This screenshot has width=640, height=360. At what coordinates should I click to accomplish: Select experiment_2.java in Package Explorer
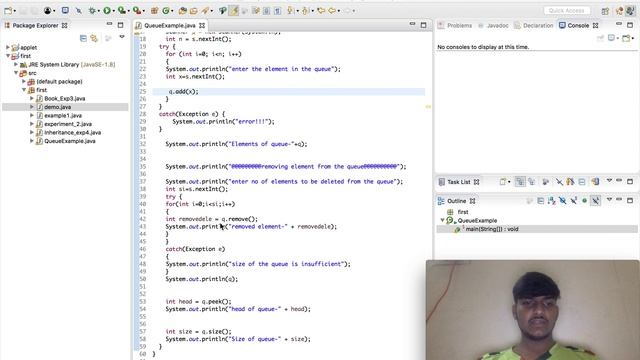point(68,124)
